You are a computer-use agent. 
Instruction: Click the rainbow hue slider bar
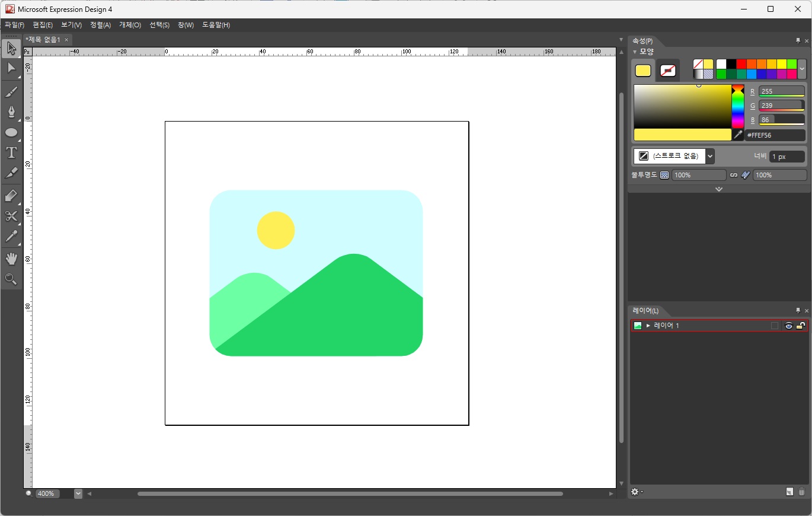pos(737,106)
